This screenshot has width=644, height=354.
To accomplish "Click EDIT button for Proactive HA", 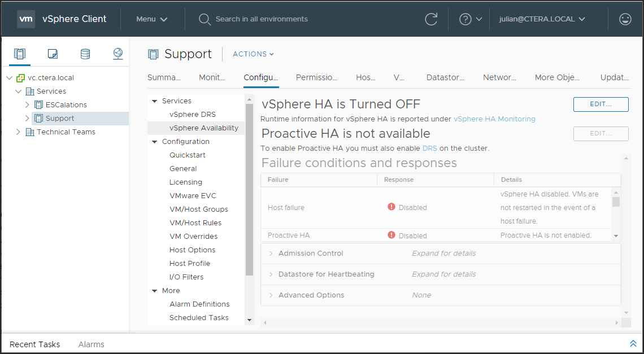I will (x=601, y=133).
